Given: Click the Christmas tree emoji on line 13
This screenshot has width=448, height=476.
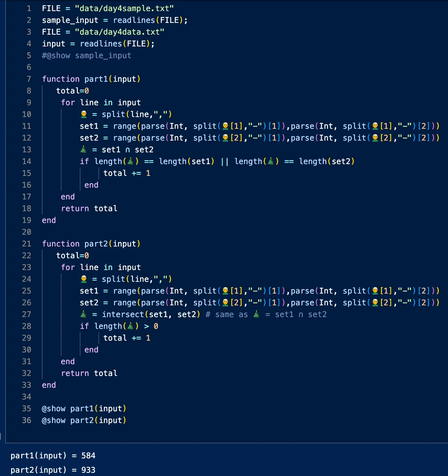Looking at the screenshot, I should click(84, 149).
